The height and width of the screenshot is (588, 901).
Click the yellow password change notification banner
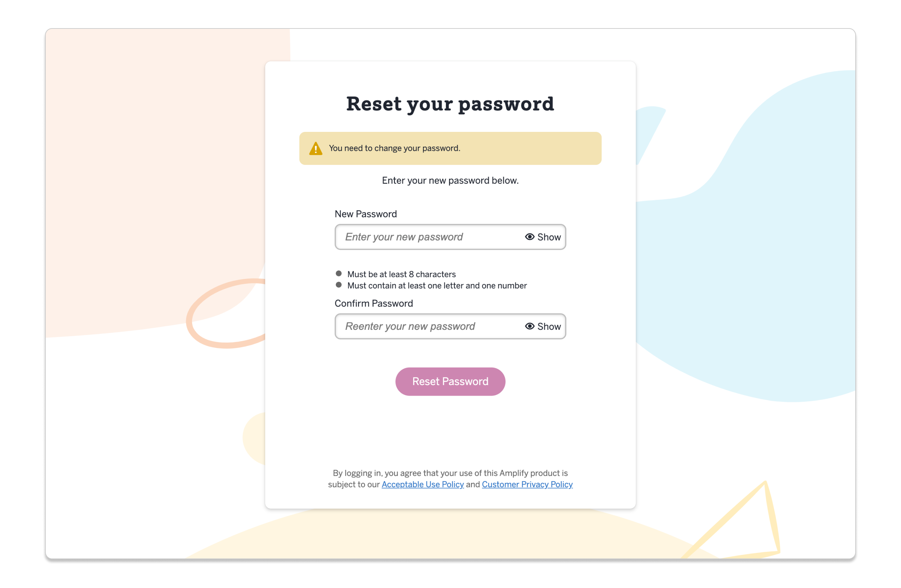(450, 148)
